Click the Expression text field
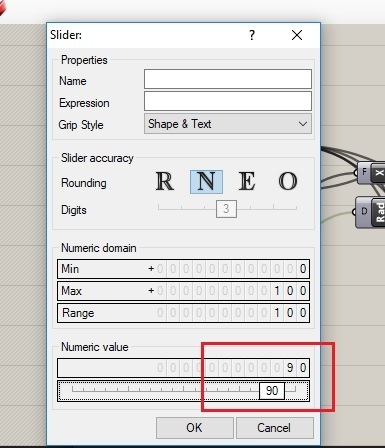 [228, 101]
